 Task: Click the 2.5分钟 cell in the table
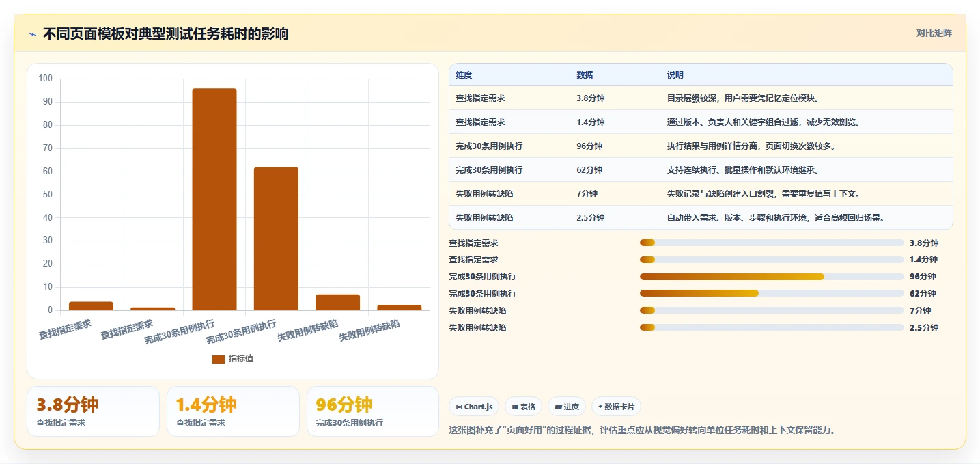coord(591,218)
